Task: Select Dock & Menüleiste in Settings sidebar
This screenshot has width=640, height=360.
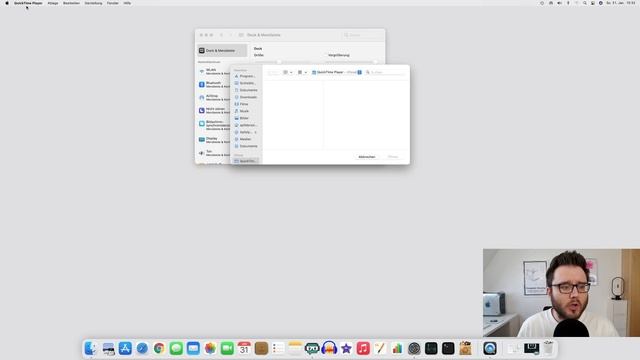Action: coord(222,51)
